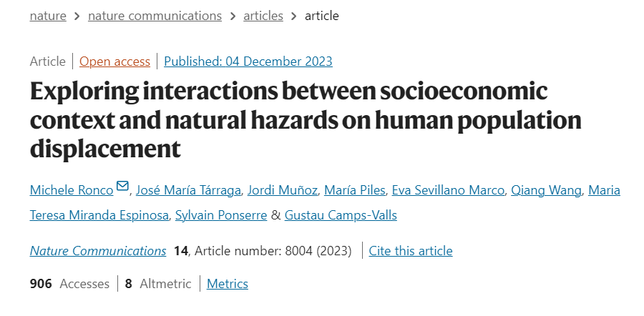
Task: Open the nature communications breadcrumb
Action: (155, 16)
